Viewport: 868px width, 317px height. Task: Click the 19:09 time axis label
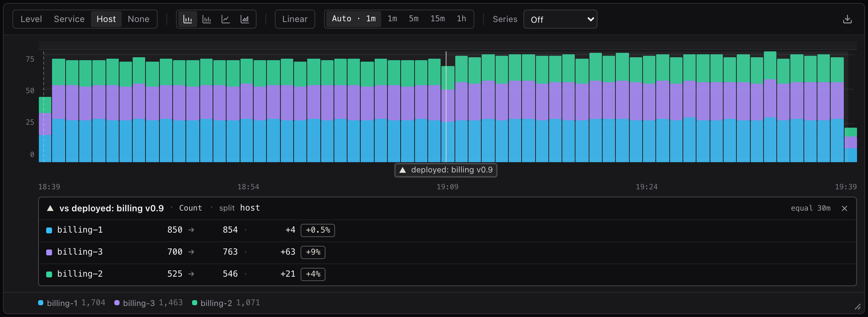point(447,187)
